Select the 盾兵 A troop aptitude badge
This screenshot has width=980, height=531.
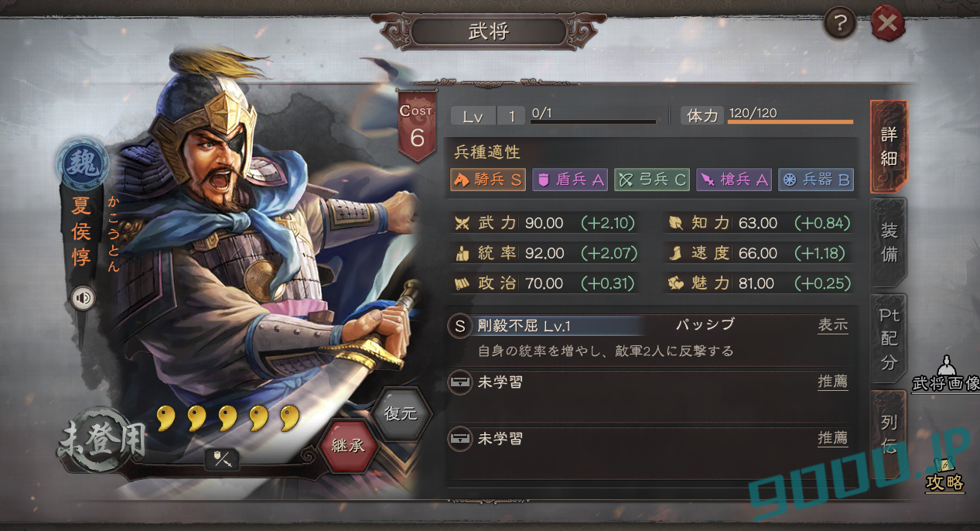570,180
